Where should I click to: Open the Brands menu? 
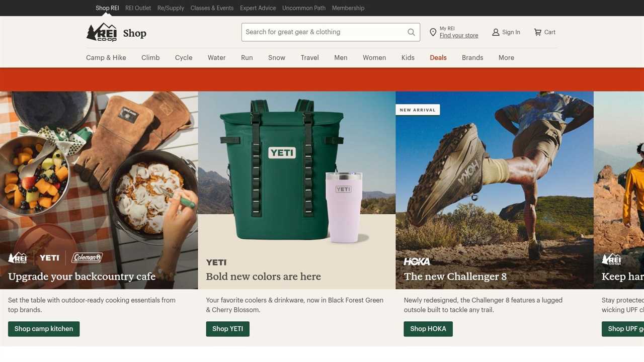pyautogui.click(x=472, y=58)
